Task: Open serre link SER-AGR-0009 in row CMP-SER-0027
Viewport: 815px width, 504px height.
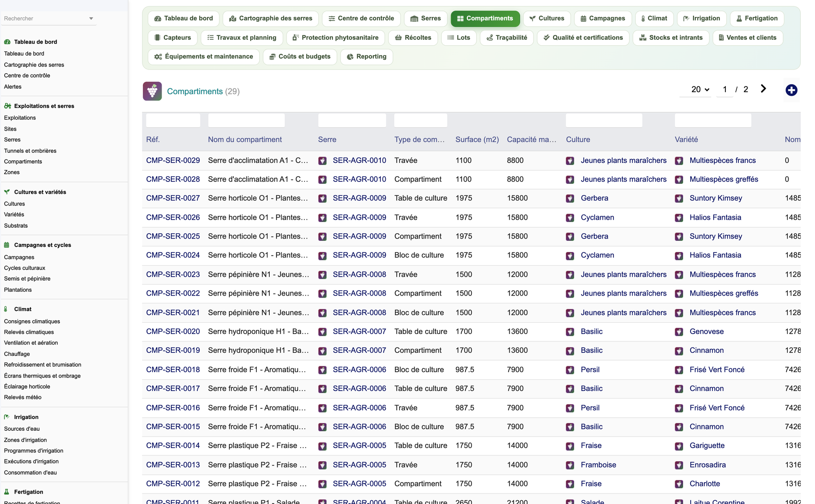Action: 359,198
